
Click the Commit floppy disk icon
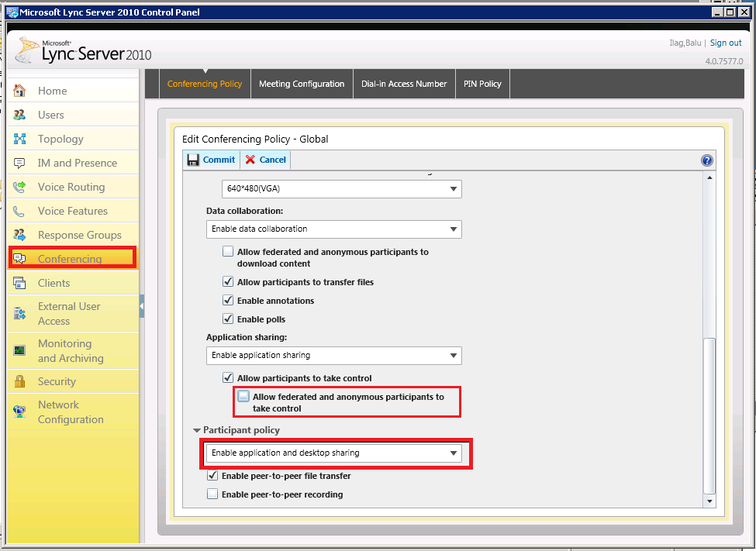(x=193, y=160)
